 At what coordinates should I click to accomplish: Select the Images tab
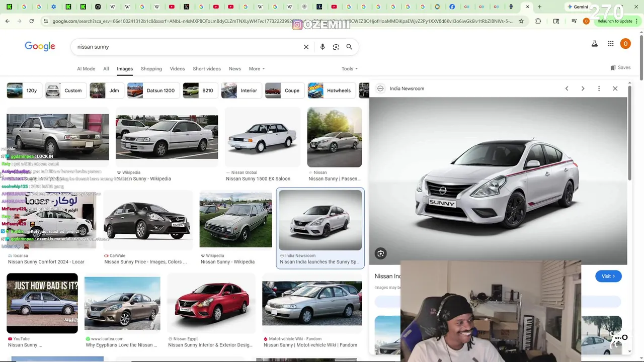click(125, 69)
